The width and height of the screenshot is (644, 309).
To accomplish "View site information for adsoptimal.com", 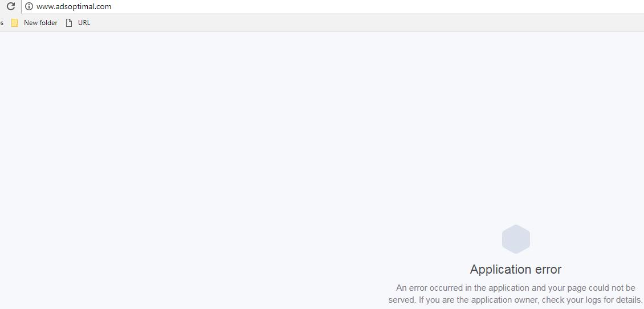I will tap(28, 7).
